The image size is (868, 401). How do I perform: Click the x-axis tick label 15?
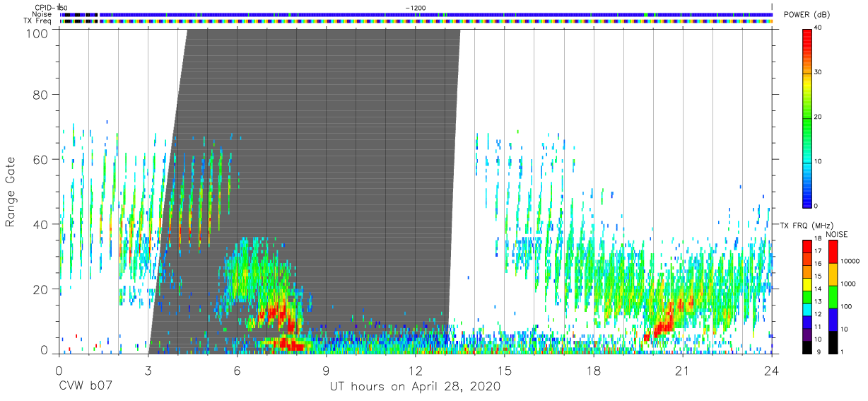(x=505, y=370)
